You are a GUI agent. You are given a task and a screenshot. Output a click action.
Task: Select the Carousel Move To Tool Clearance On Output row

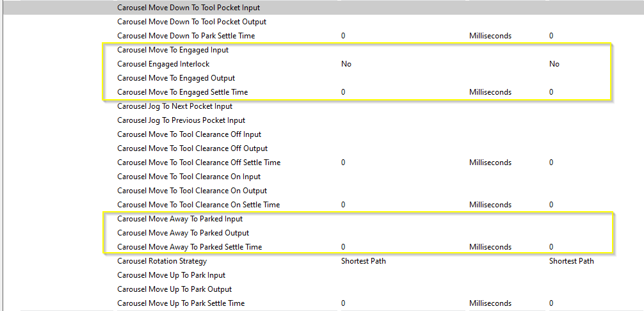coord(192,191)
